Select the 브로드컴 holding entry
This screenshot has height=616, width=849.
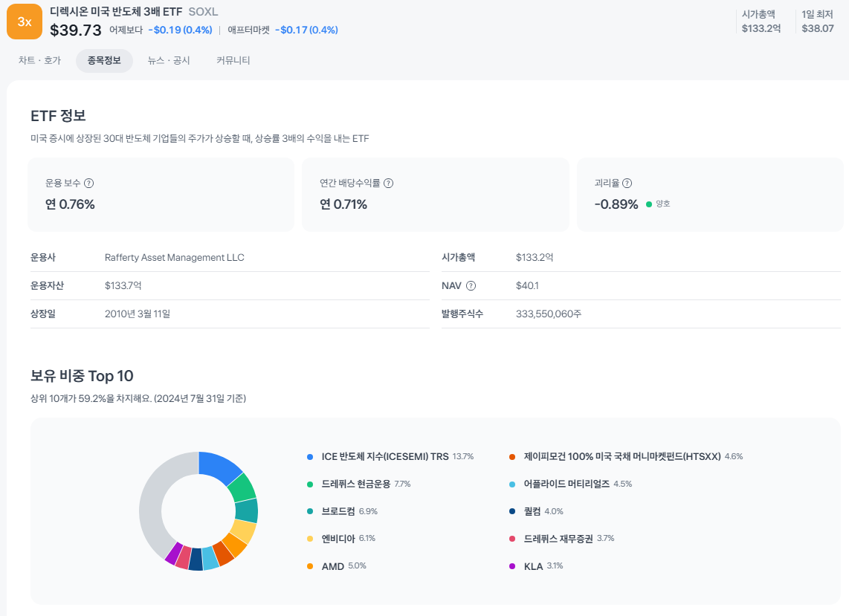click(338, 511)
